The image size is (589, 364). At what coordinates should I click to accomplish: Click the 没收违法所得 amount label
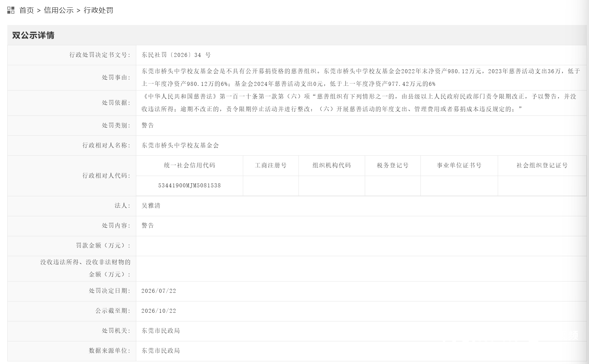86,268
